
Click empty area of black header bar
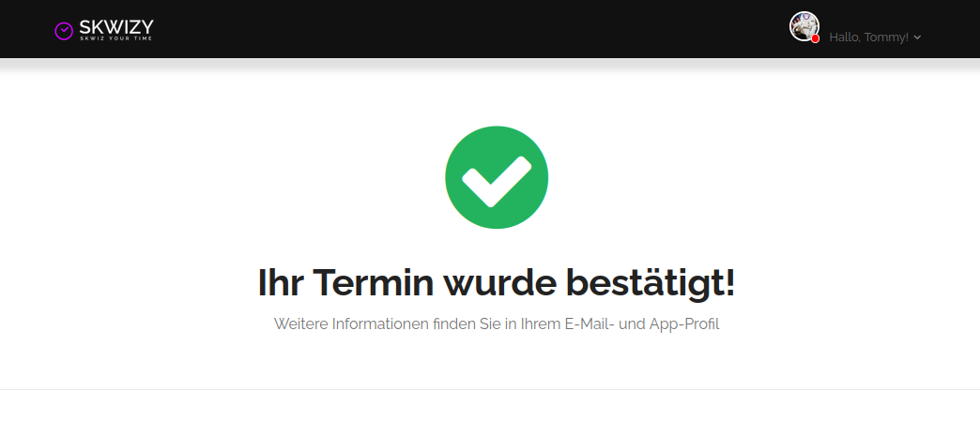click(x=468, y=29)
